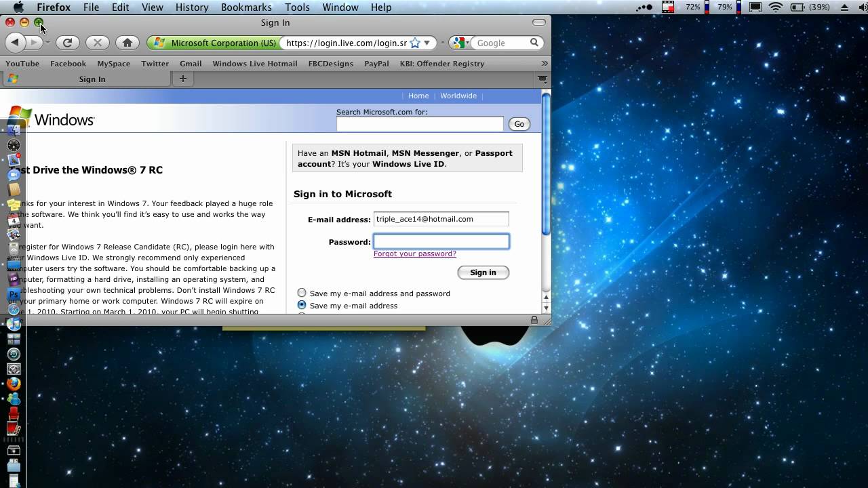Open the MySpace bookmark

tap(113, 63)
